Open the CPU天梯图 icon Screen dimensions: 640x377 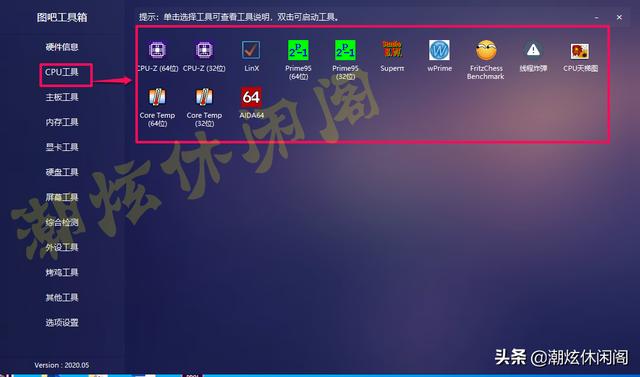click(580, 51)
